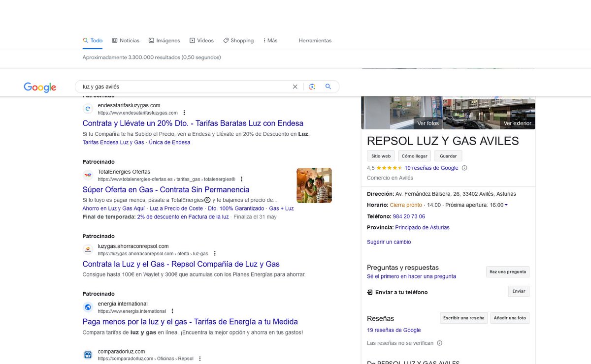
Task: Click 'Añadir una foto' button
Action: pos(510,318)
